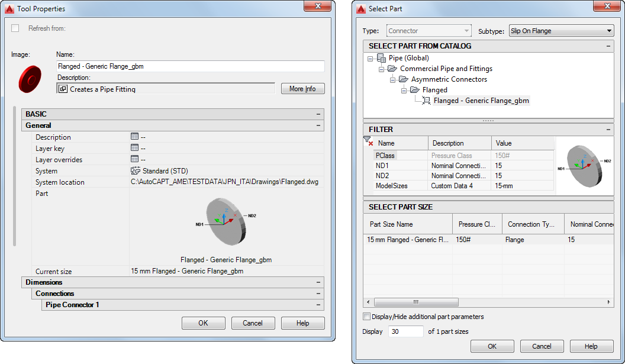
Task: Click the AutoCAD logo in the Tool Properties title bar
Action: tap(9, 8)
